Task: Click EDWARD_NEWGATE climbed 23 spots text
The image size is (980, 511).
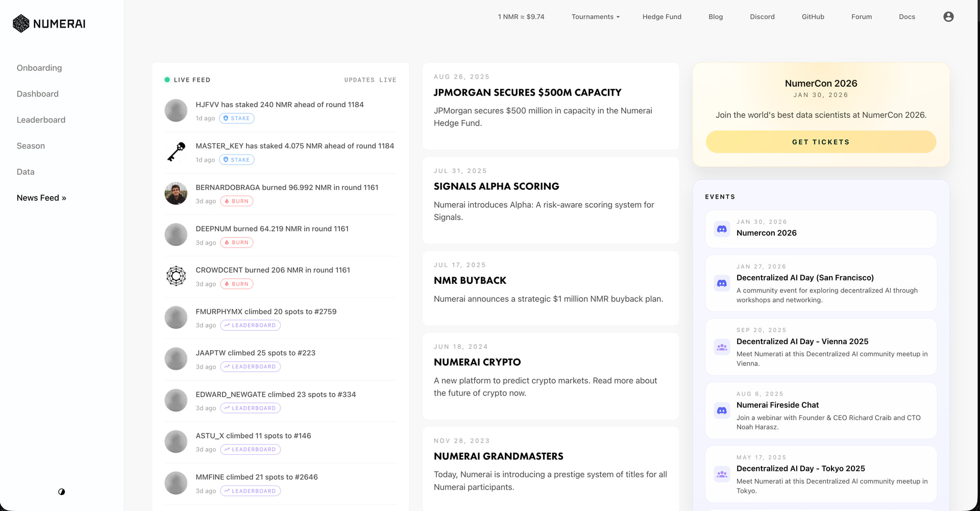Action: tap(276, 395)
